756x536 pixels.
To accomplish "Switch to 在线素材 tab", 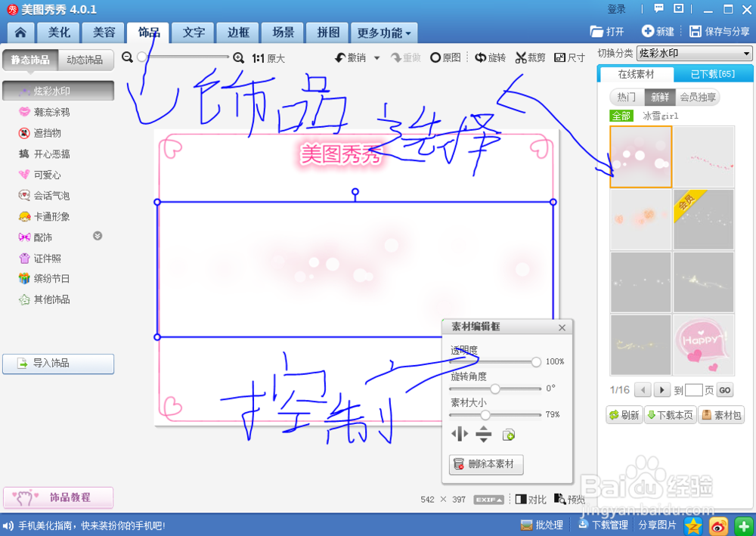I will (636, 74).
